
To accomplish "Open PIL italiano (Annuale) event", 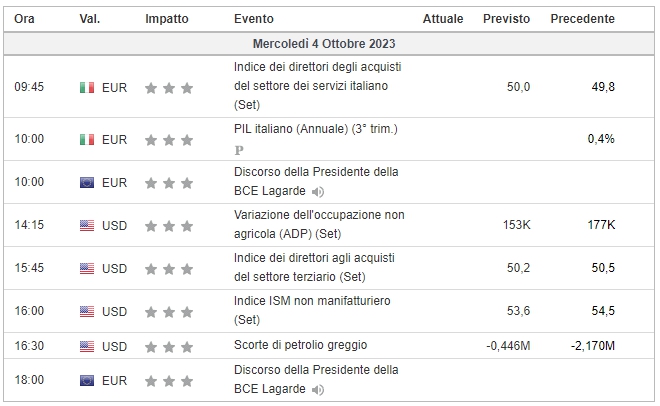I will coord(316,129).
